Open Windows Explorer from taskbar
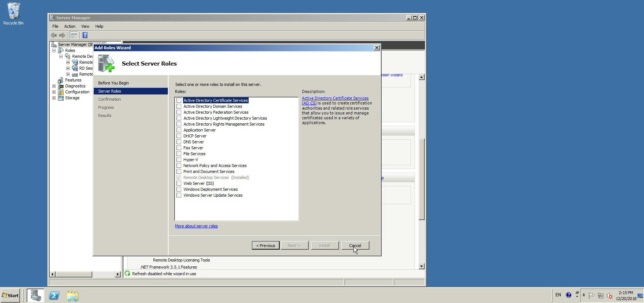Screen dimensions: 644x303 pyautogui.click(x=73, y=296)
